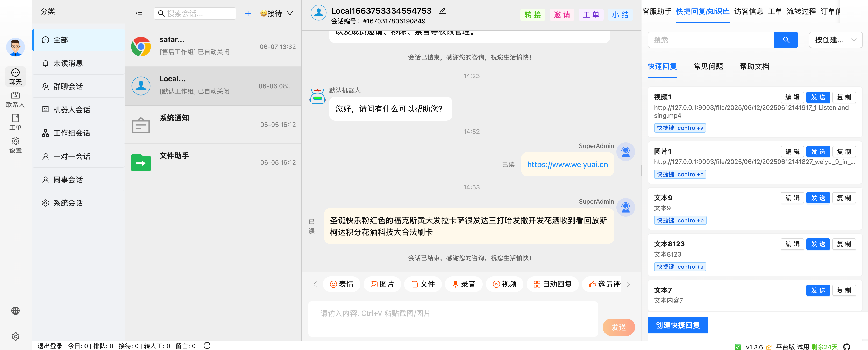Click the refresh icon in status bar
Image resolution: width=868 pixels, height=350 pixels.
pos(207,346)
